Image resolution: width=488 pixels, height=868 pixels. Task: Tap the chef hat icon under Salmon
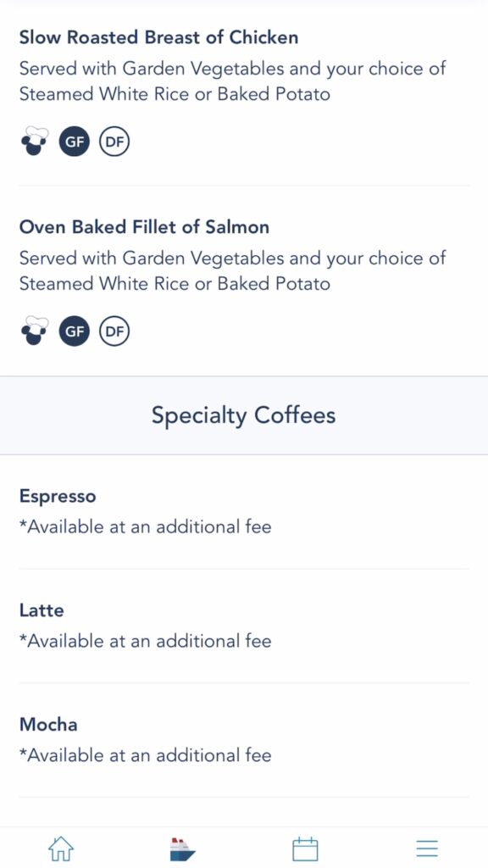click(x=34, y=331)
